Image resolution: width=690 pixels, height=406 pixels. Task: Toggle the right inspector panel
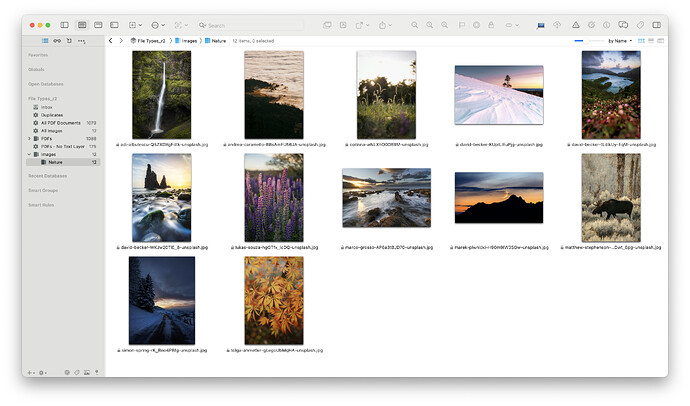pyautogui.click(x=656, y=24)
